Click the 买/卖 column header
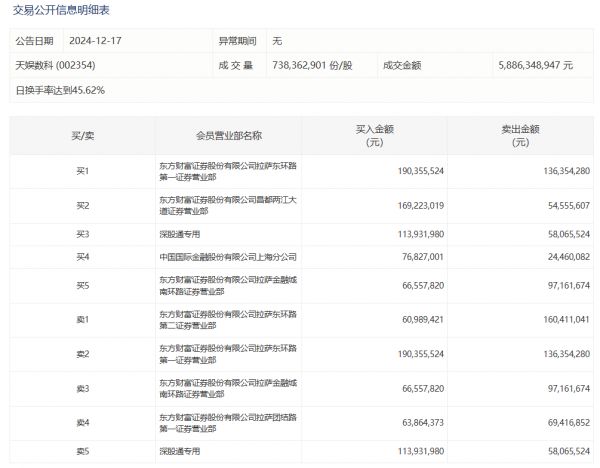Image resolution: width=600 pixels, height=468 pixels. (82, 135)
